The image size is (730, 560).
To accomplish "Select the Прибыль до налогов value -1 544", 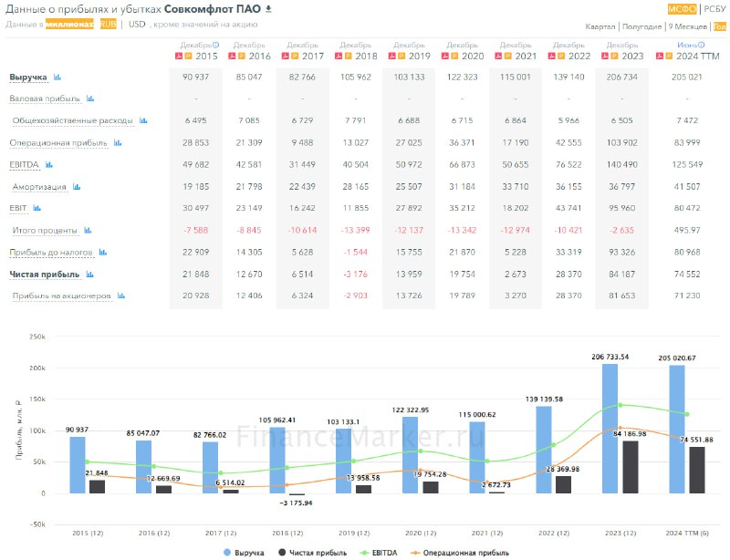I will (355, 252).
